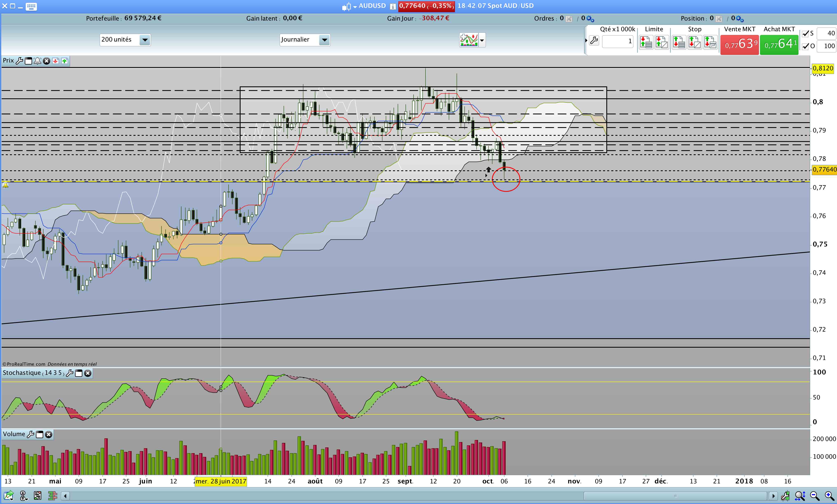Click the Vente MKT sell price button

point(739,44)
